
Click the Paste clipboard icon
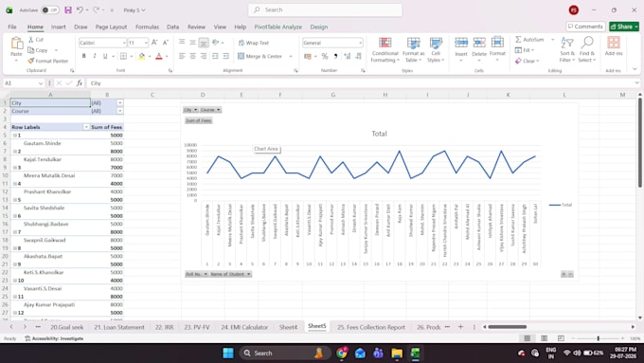[16, 43]
